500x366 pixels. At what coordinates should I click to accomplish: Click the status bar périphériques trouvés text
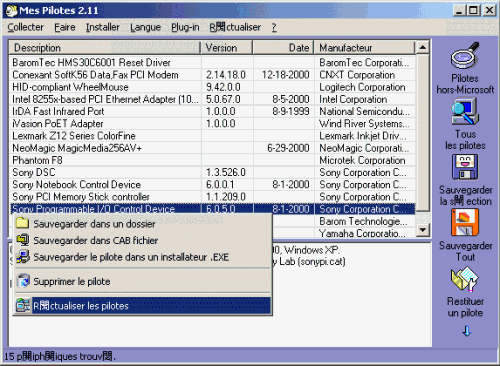[x=60, y=356]
